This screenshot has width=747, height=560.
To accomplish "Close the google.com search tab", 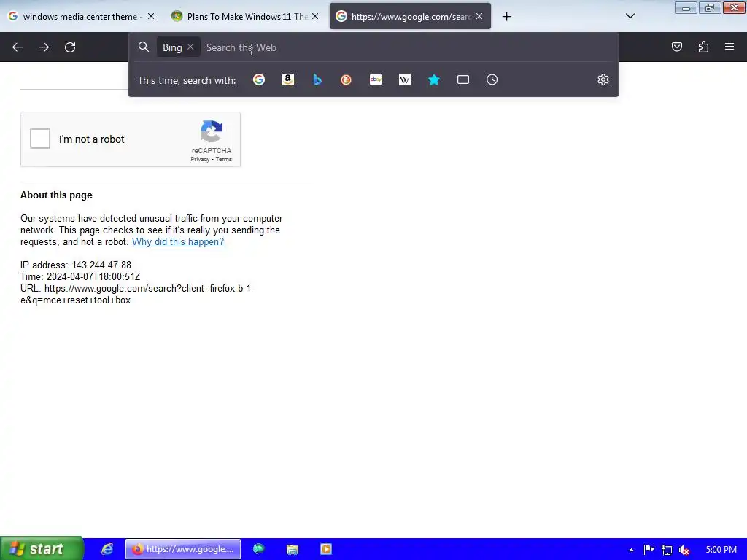I will coord(479,16).
